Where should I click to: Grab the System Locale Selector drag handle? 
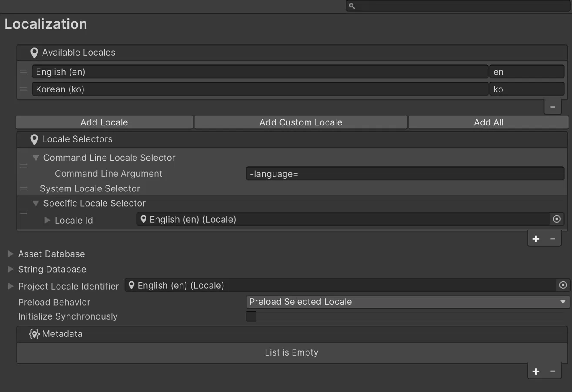click(23, 188)
